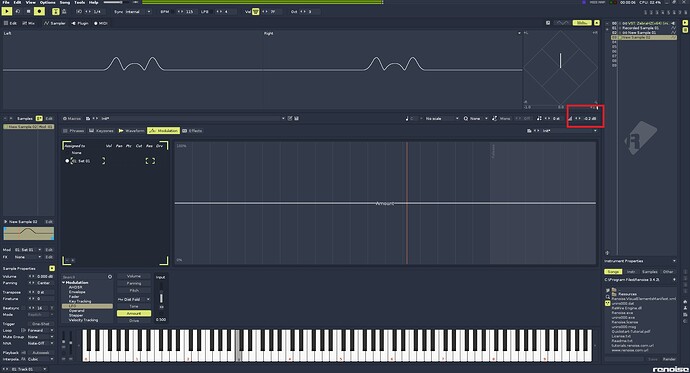Image resolution: width=690 pixels, height=373 pixels.
Task: Select Velocity Tracking device
Action: pyautogui.click(x=83, y=320)
